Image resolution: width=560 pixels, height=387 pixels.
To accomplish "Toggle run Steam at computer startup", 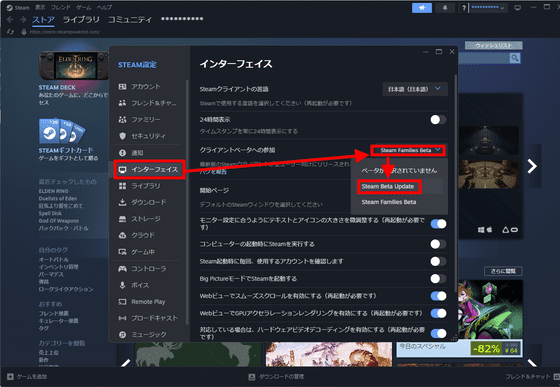I will click(x=438, y=244).
